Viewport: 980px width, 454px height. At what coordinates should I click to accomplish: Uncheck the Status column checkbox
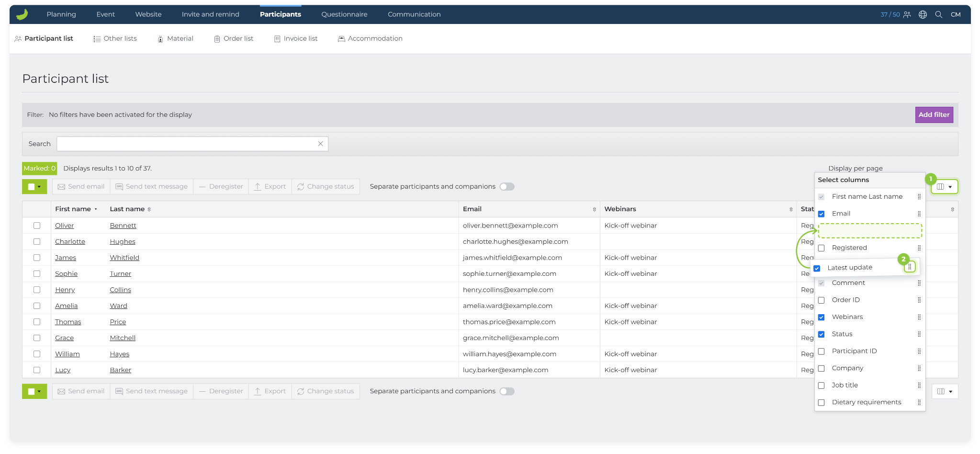pos(821,334)
